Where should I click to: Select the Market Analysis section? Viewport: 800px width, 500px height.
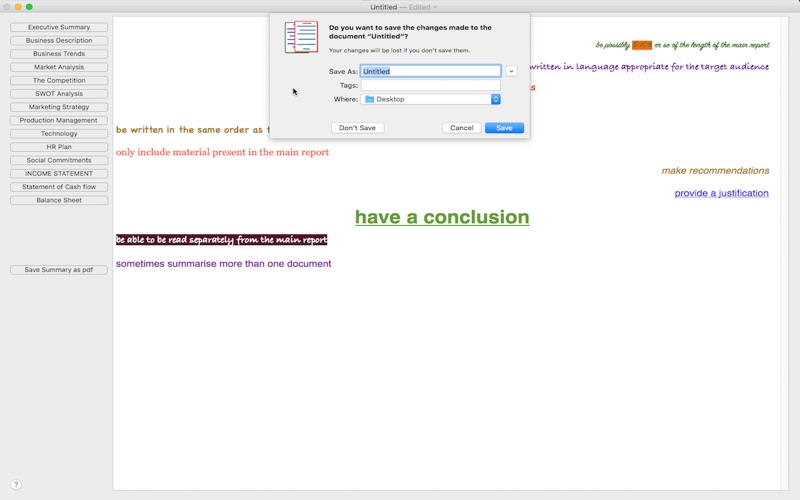coord(59,67)
